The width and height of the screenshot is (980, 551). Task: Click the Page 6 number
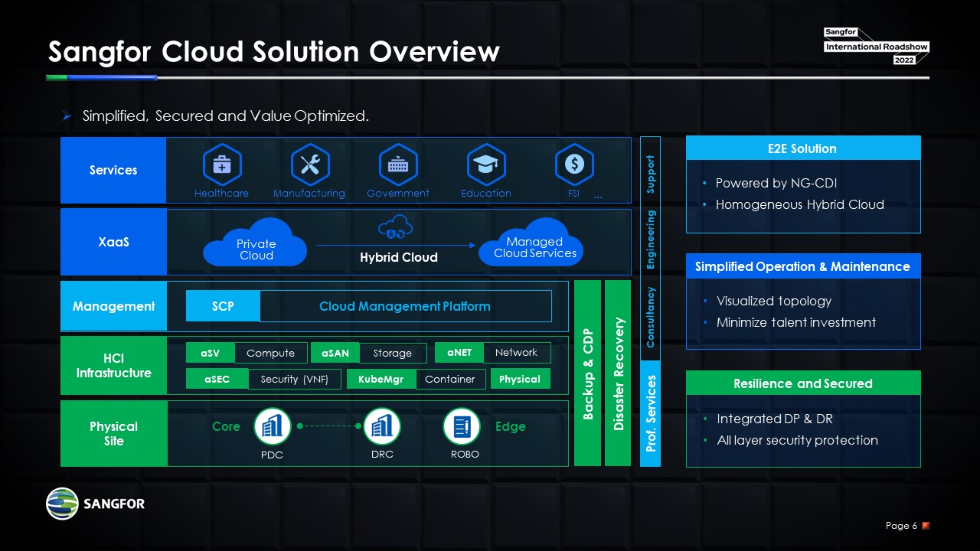[x=901, y=526]
